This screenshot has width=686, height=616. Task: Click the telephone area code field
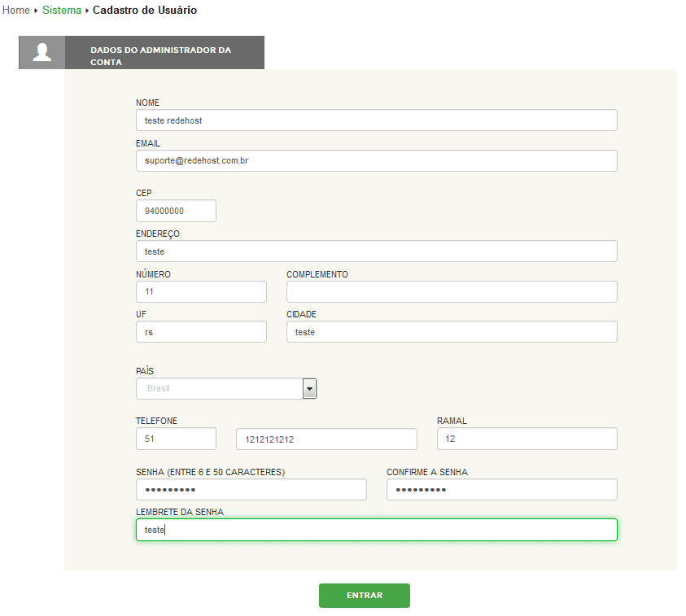click(176, 439)
